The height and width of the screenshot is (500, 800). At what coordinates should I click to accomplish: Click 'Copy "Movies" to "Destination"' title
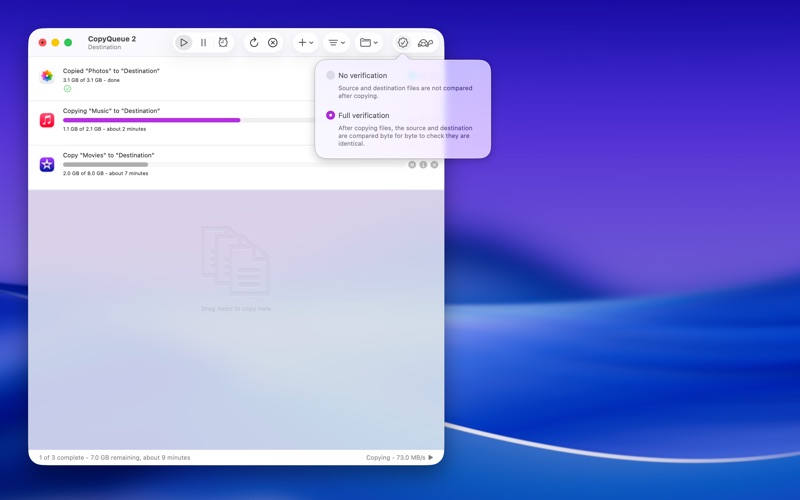tap(109, 155)
